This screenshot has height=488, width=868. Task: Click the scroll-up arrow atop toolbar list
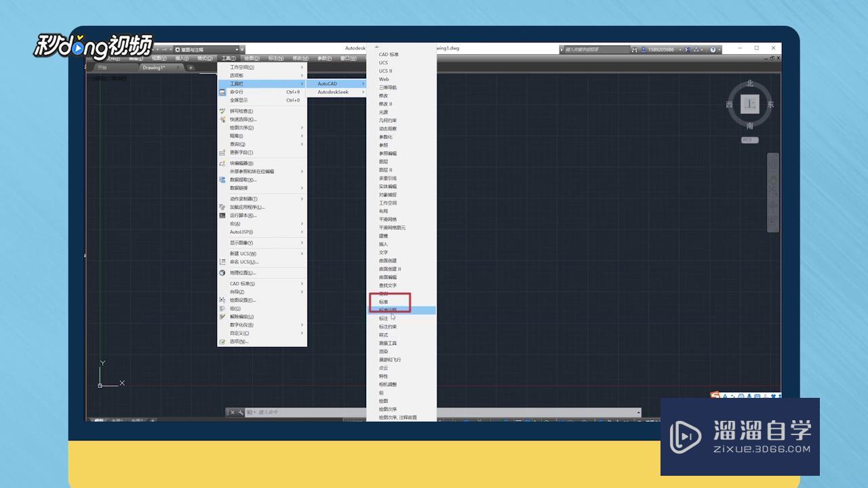click(x=377, y=47)
